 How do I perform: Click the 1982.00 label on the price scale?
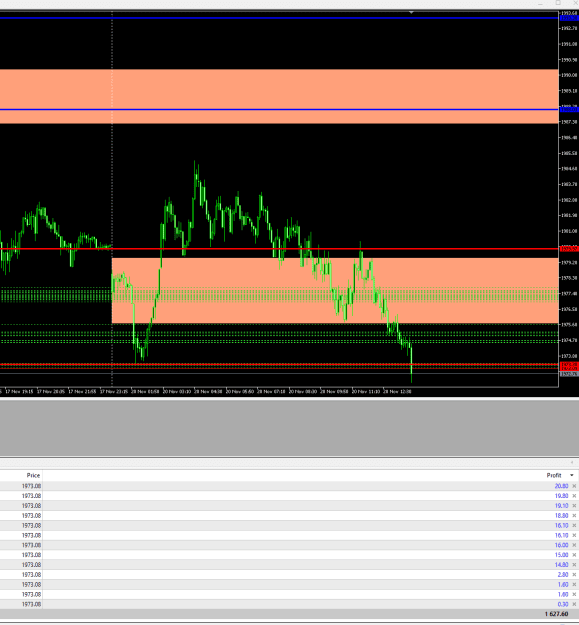569,200
